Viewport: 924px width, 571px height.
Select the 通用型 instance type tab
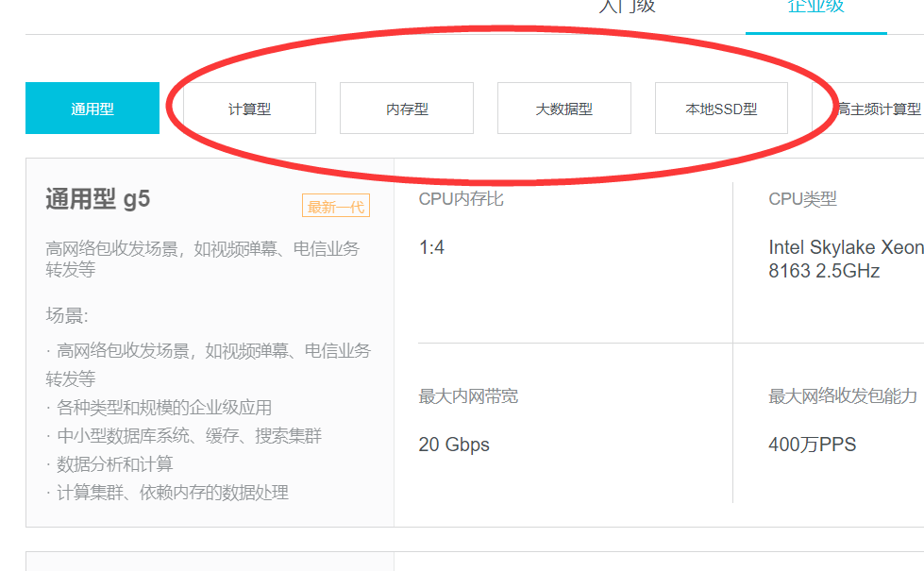[x=92, y=109]
